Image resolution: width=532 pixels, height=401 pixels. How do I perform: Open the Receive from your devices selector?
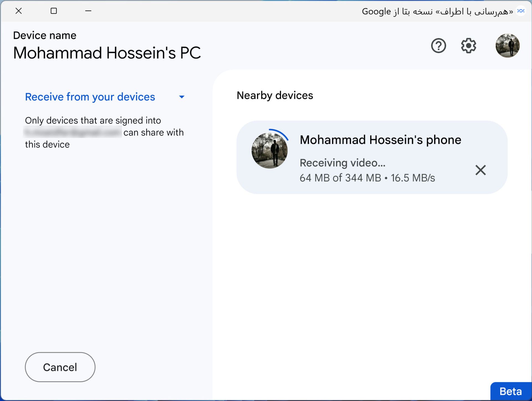[x=105, y=97]
